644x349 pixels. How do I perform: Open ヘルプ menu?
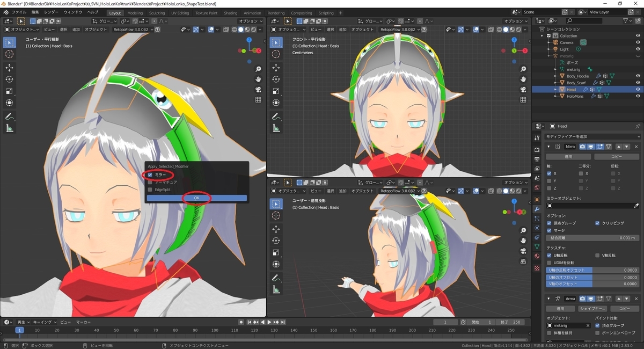(92, 12)
